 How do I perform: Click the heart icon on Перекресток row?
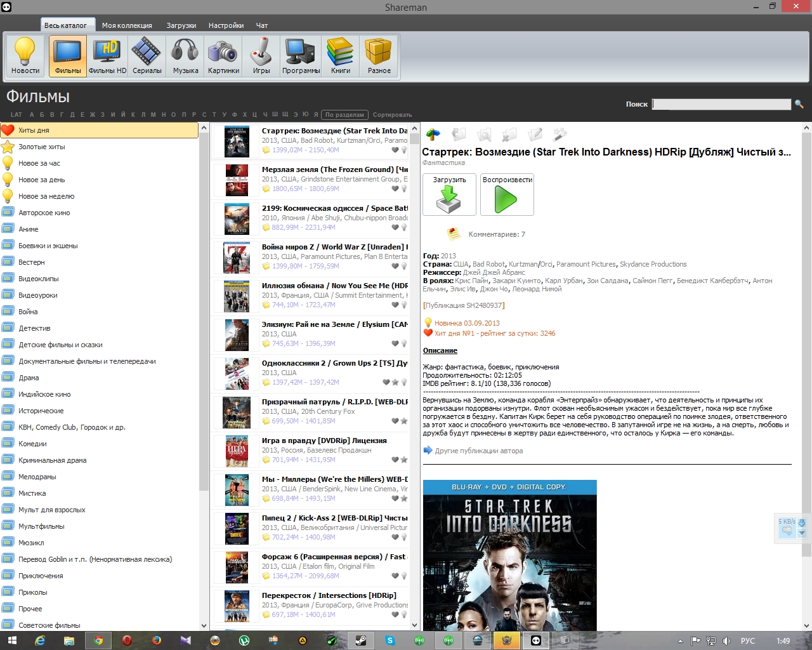[395, 614]
